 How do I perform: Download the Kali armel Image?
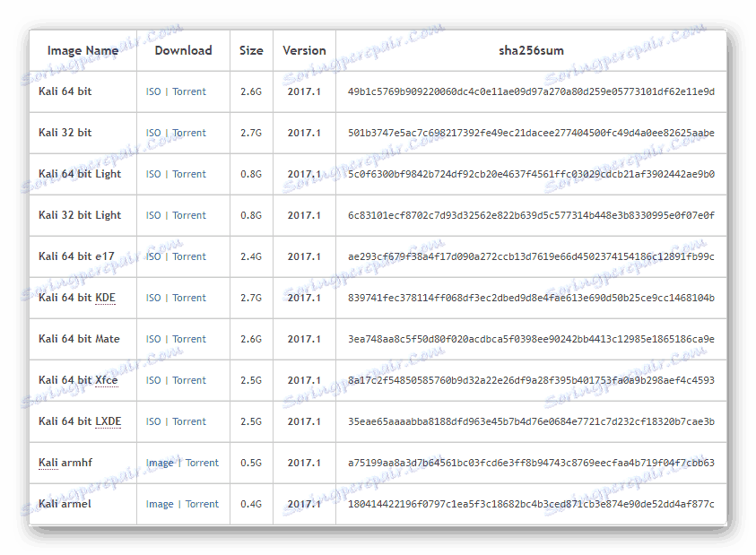(x=160, y=504)
